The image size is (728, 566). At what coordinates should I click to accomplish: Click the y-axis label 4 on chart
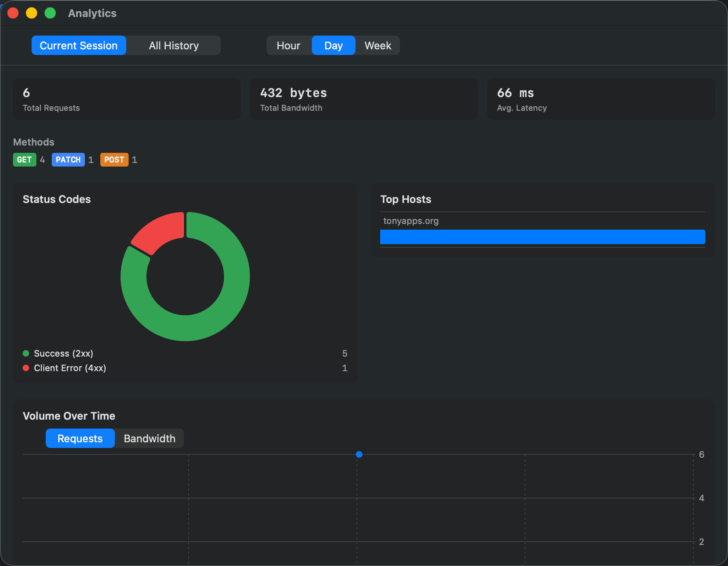tap(702, 498)
